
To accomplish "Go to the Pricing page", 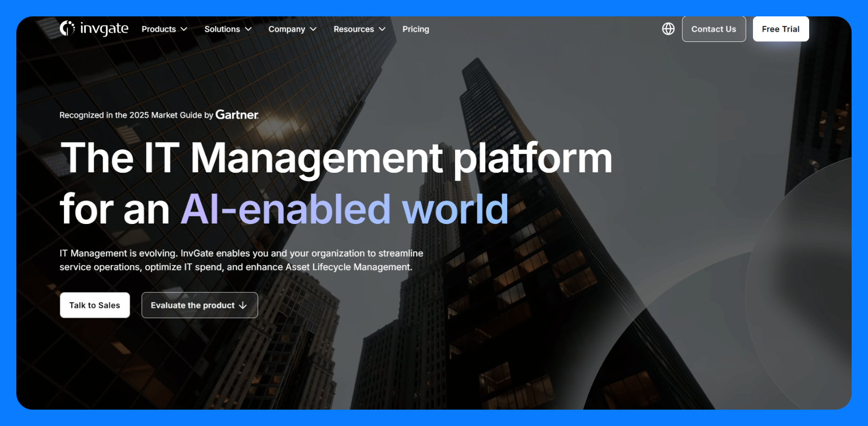I will (x=416, y=29).
